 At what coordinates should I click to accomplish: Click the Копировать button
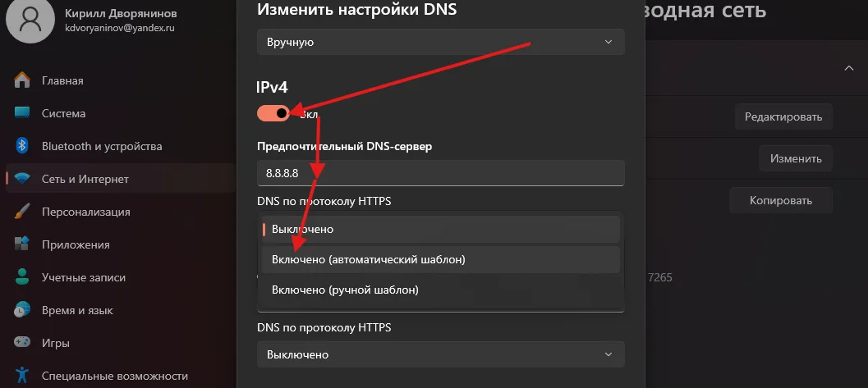(780, 200)
